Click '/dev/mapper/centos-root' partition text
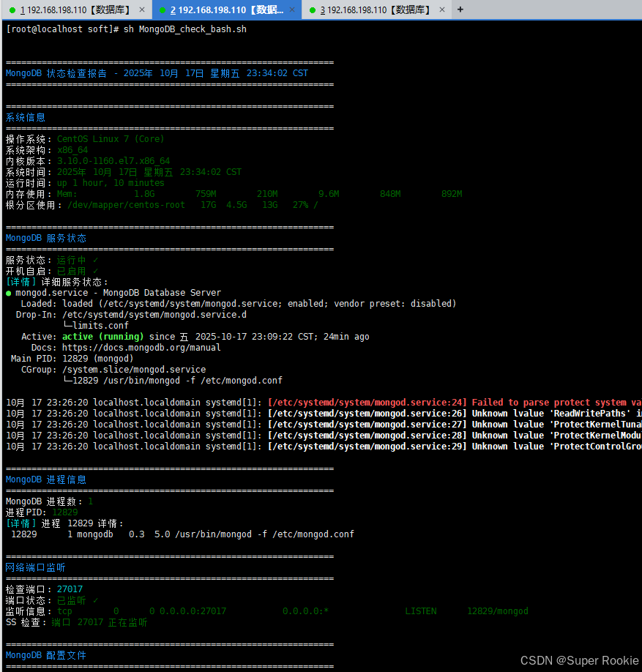642x672 pixels. click(126, 205)
